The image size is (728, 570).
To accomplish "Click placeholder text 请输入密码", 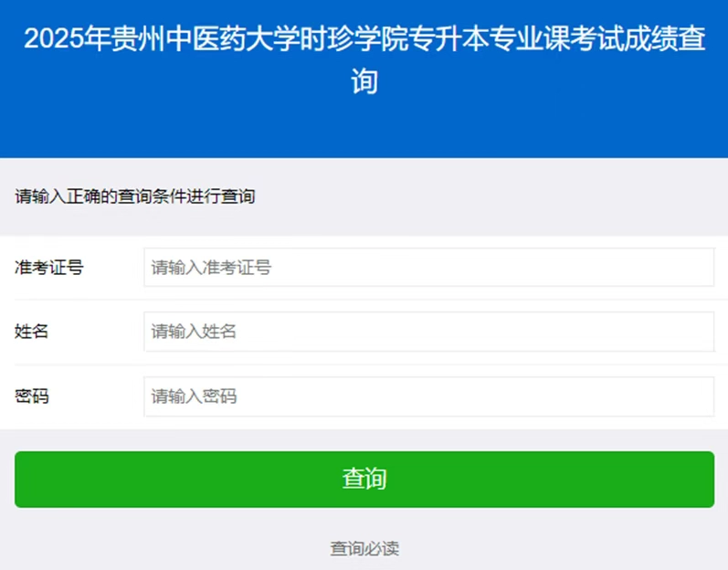I will point(194,396).
